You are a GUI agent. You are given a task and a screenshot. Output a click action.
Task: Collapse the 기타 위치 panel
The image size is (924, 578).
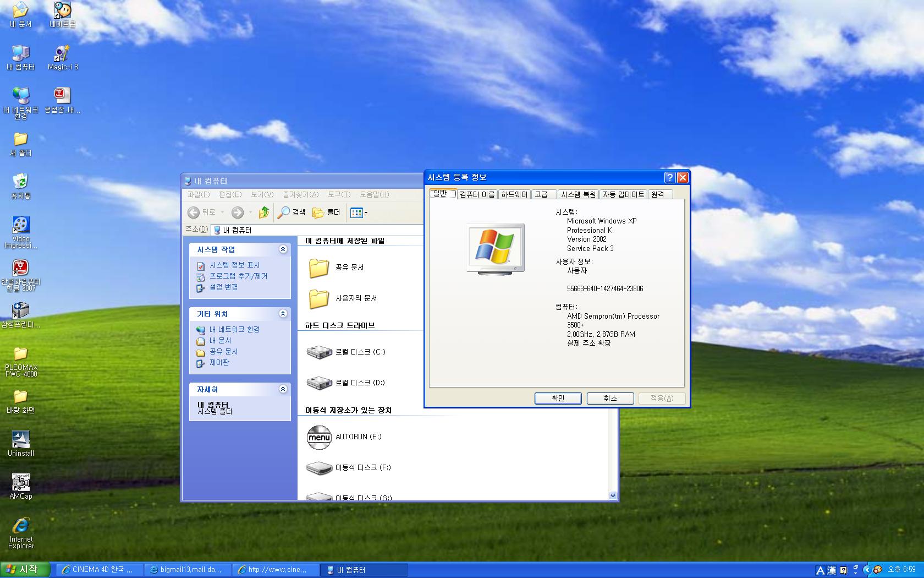[283, 314]
